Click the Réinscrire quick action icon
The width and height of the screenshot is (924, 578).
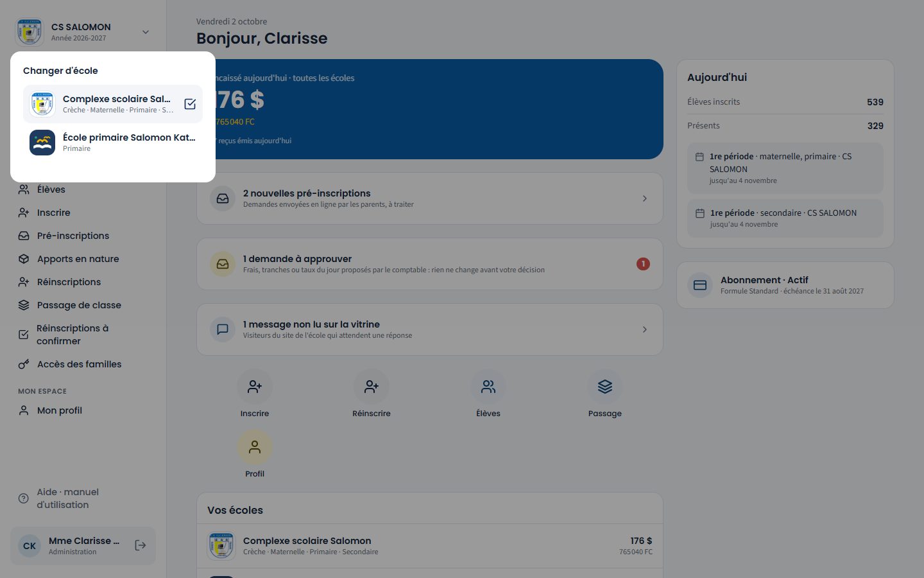(372, 387)
